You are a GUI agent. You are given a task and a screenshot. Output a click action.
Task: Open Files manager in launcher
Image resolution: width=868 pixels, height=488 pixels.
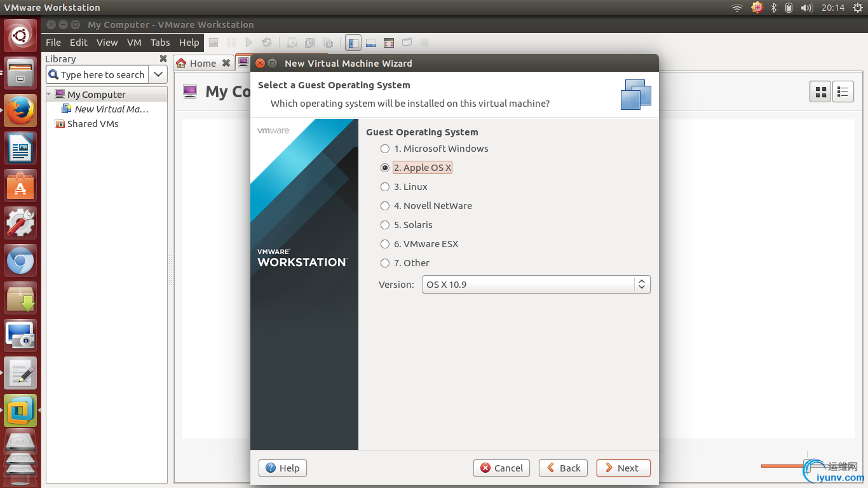tap(20, 72)
